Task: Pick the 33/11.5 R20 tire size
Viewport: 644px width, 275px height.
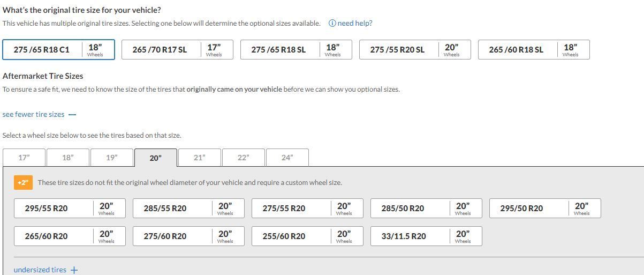Action: tap(426, 236)
